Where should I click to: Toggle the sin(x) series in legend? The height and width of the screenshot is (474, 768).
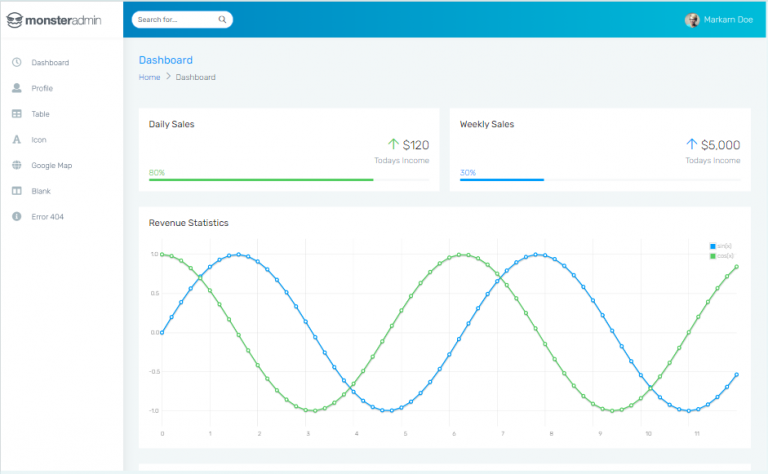pyautogui.click(x=720, y=246)
